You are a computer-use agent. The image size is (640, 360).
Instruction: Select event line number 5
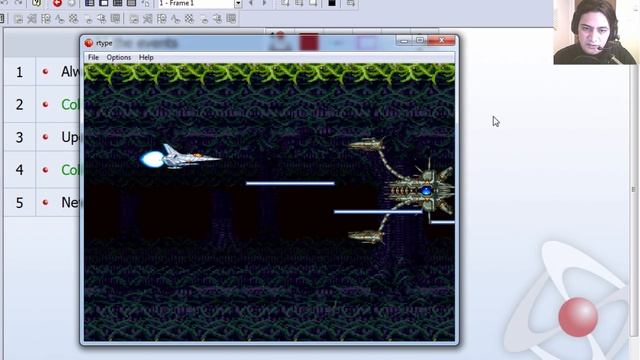tap(19, 202)
